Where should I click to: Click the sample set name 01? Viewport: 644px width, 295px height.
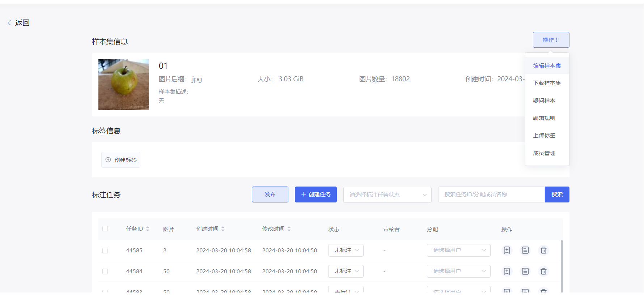(x=163, y=66)
